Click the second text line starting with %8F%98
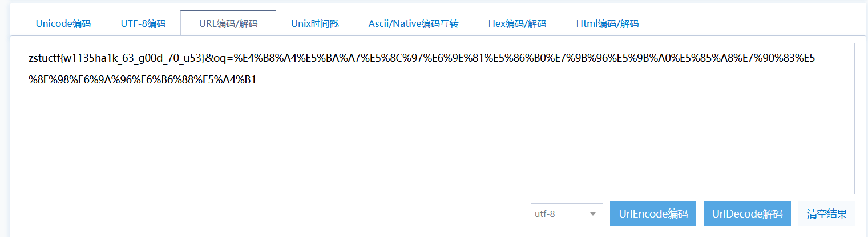 click(142, 79)
